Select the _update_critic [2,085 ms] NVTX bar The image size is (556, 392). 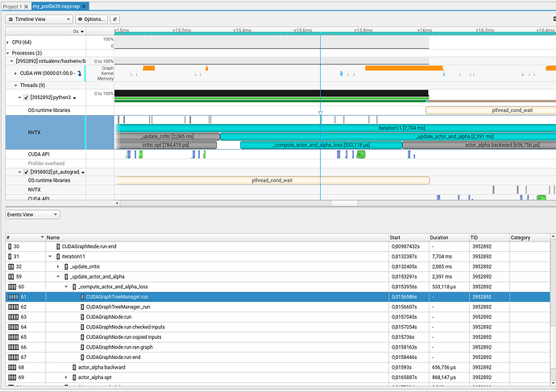(x=168, y=136)
